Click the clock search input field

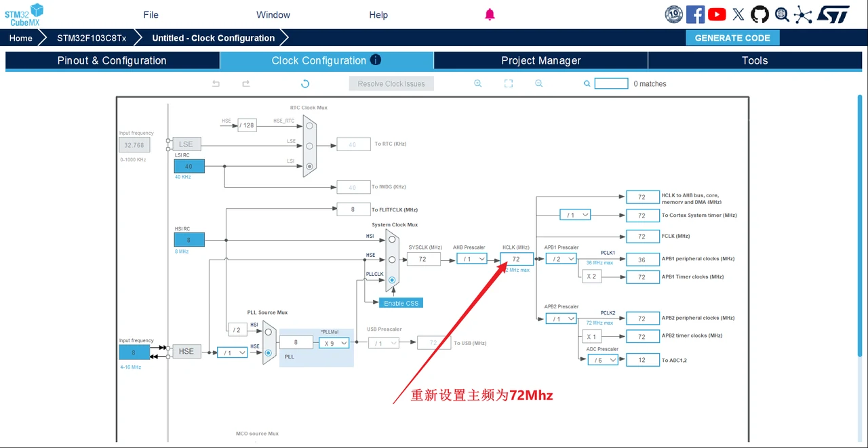coord(611,83)
